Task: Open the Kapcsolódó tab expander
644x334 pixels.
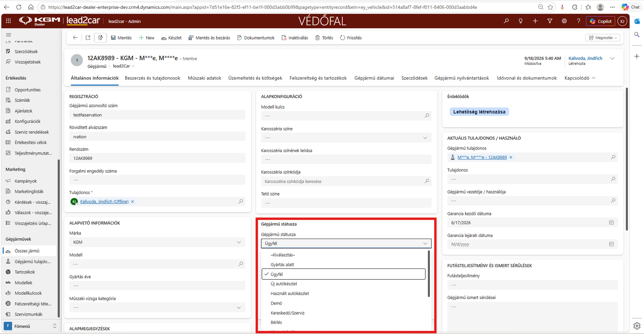Action: point(580,78)
